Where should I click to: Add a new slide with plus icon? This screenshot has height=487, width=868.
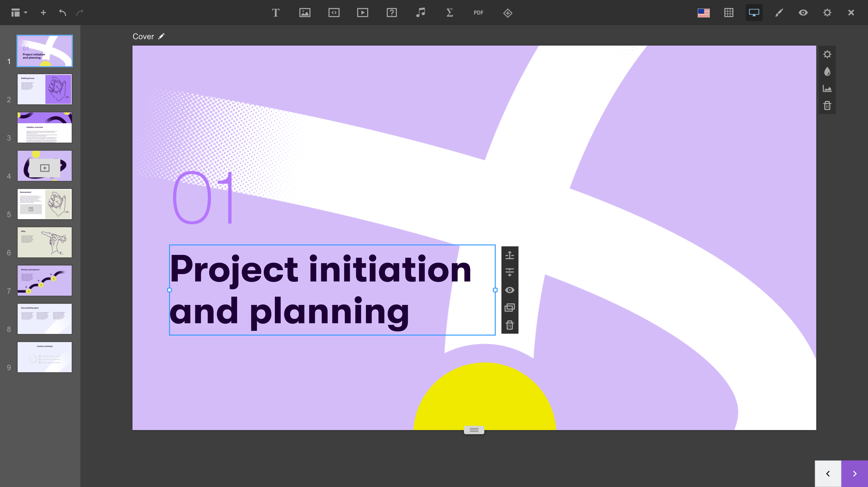[x=43, y=13]
